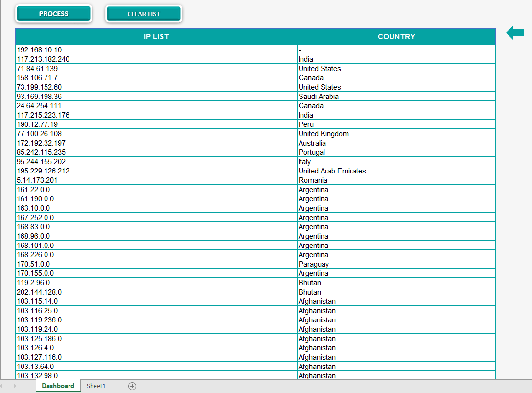Click the CLEAR LIST button

point(143,14)
